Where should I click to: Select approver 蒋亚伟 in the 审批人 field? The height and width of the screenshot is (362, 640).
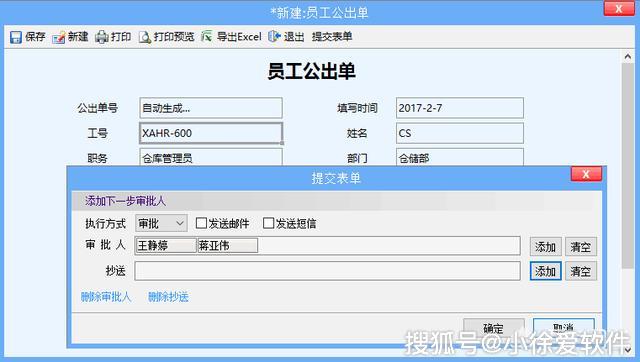click(x=227, y=245)
